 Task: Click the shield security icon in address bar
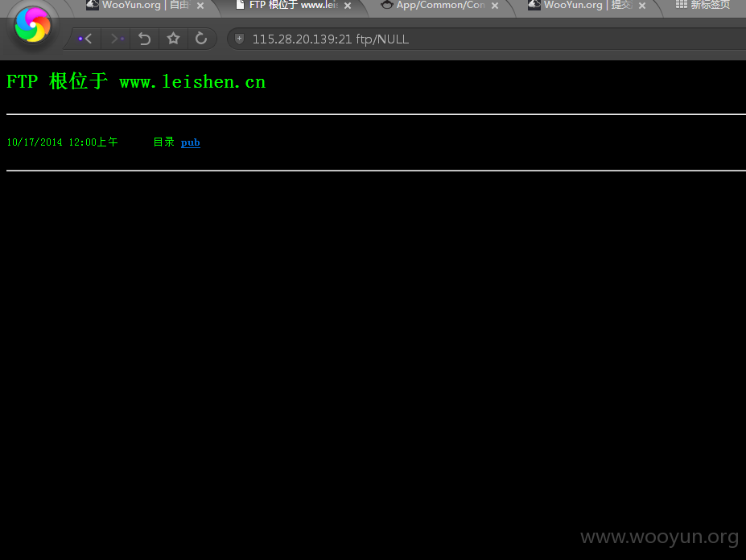point(239,39)
